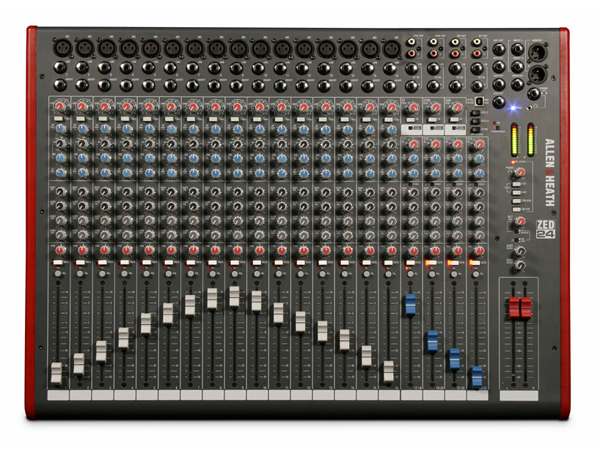The height and width of the screenshot is (458, 600).
Task: Click the upper black-grey aux master knob
Action: click(x=520, y=251)
